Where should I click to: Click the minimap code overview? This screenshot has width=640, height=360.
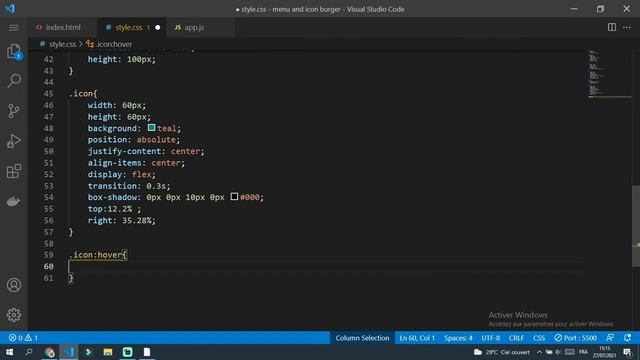(609, 73)
